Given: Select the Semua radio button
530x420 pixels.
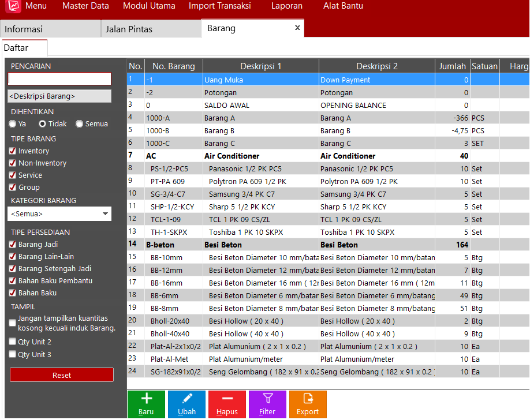Looking at the screenshot, I should pyautogui.click(x=80, y=124).
